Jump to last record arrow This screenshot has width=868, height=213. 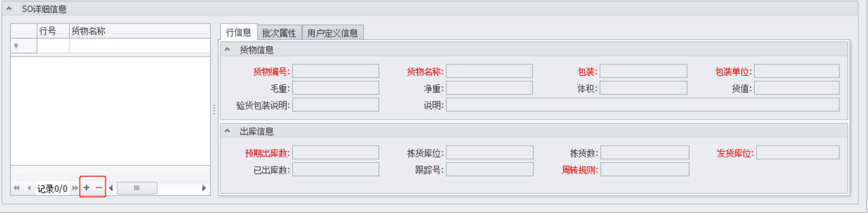75,188
